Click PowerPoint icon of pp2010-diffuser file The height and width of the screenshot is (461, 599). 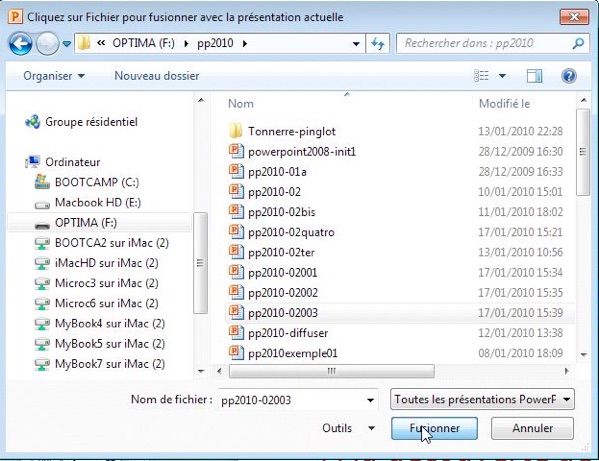tap(236, 332)
